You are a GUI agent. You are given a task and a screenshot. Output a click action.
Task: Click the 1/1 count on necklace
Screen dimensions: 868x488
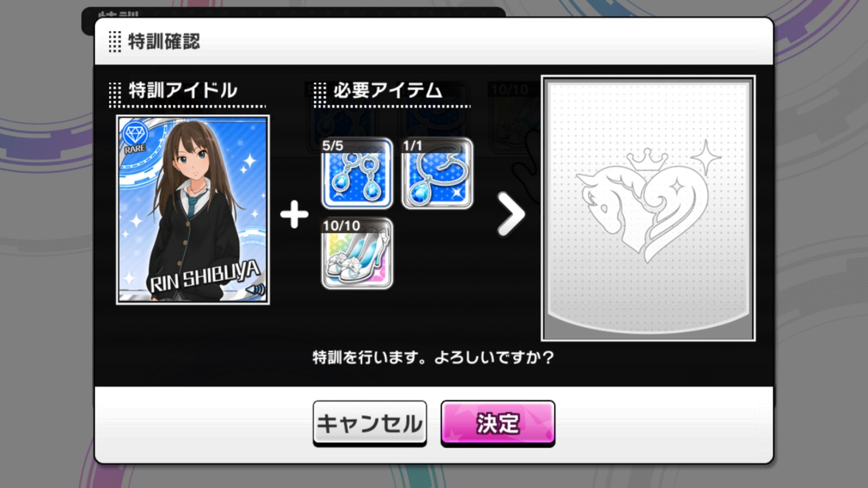413,146
